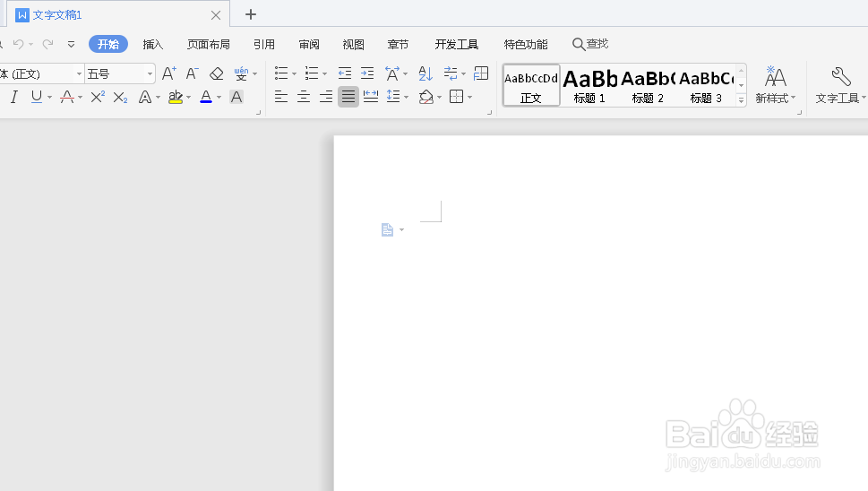This screenshot has height=491, width=868.
Task: Toggle text outline effect A
Action: click(x=145, y=97)
